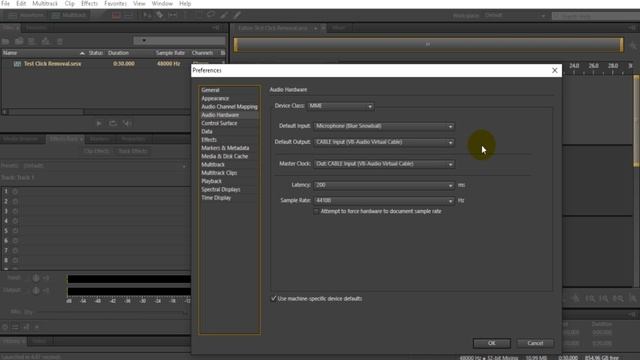
Task: Click Insert into Multitrack icon in Files panel
Action: click(45, 41)
